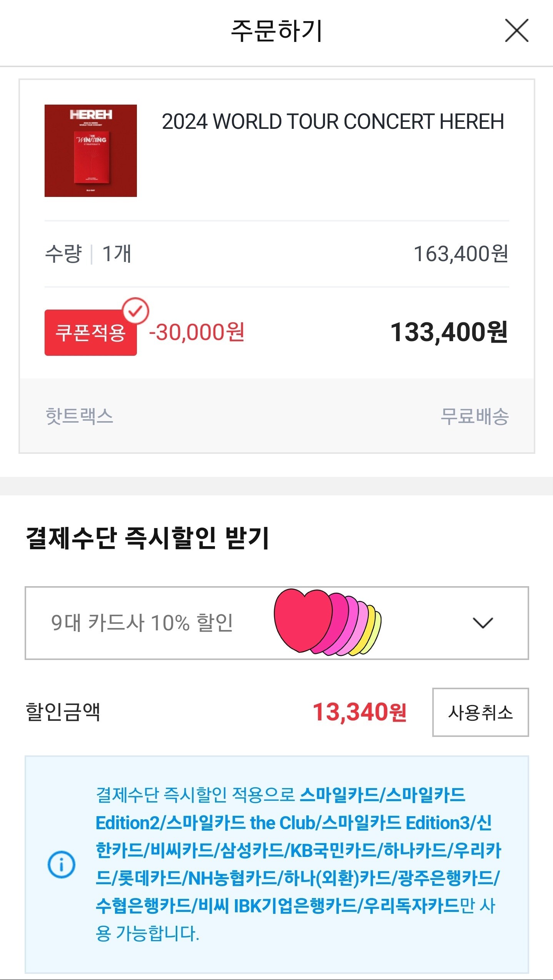Close the 주문하기 order dialog
553x980 pixels.
(516, 30)
